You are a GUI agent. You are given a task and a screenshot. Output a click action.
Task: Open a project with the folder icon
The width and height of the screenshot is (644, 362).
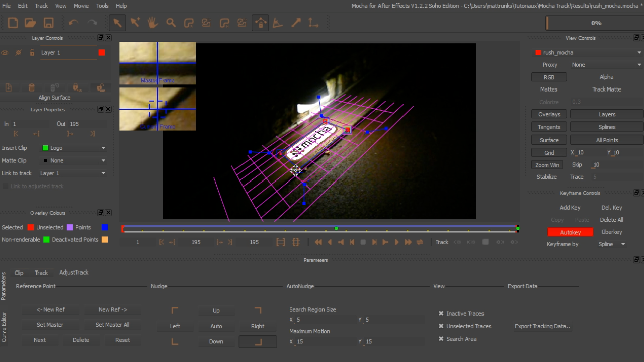click(30, 23)
